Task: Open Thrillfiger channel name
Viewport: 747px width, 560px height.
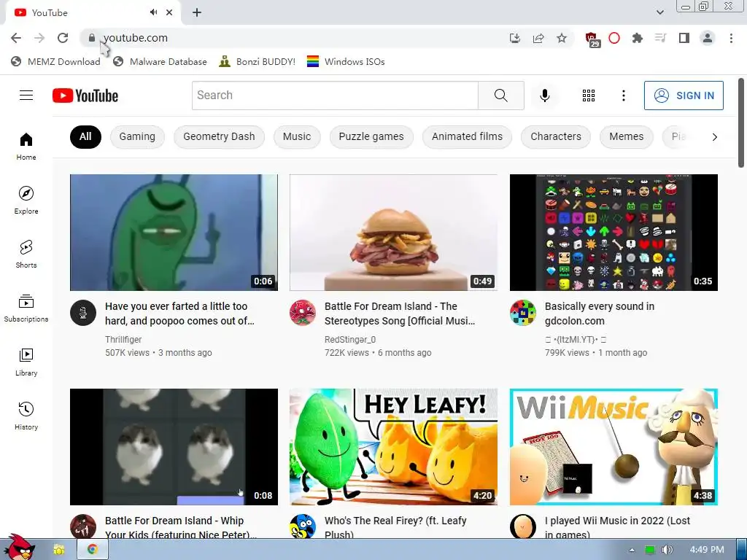Action: 123,340
